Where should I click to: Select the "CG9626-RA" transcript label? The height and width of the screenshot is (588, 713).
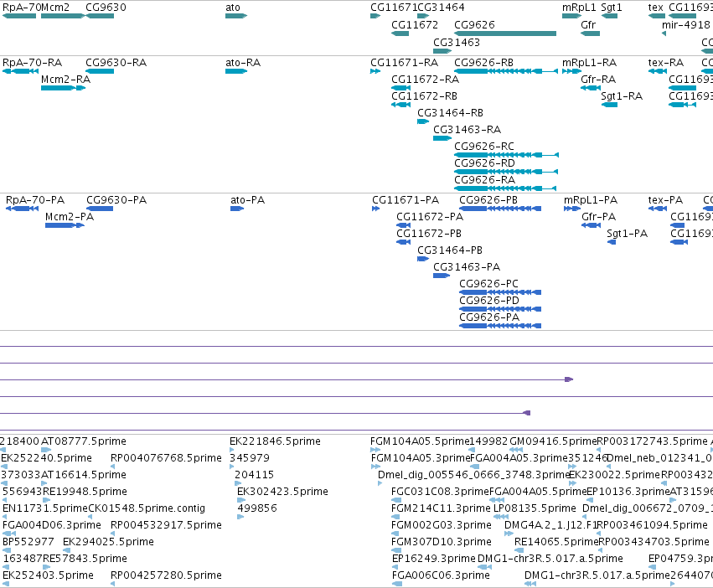coord(485,179)
